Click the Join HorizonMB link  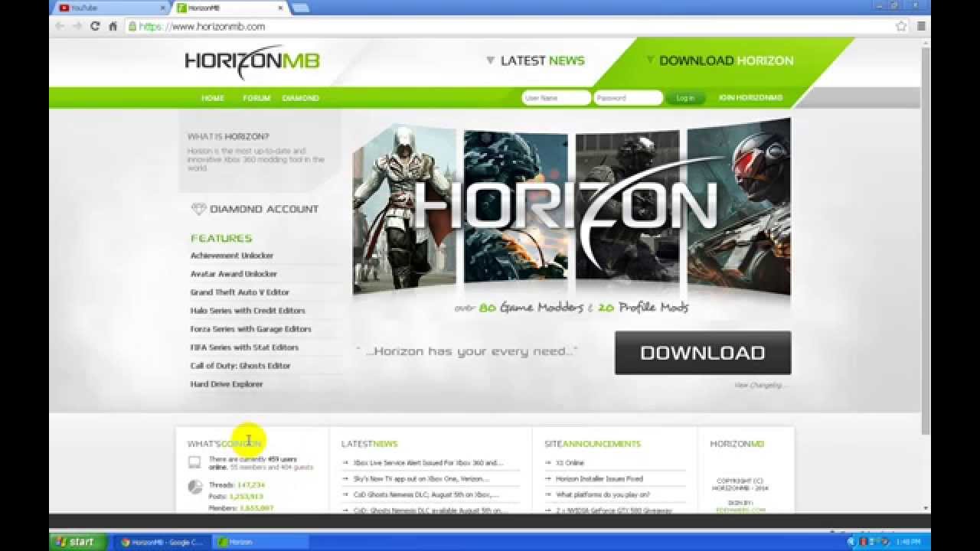pyautogui.click(x=750, y=98)
